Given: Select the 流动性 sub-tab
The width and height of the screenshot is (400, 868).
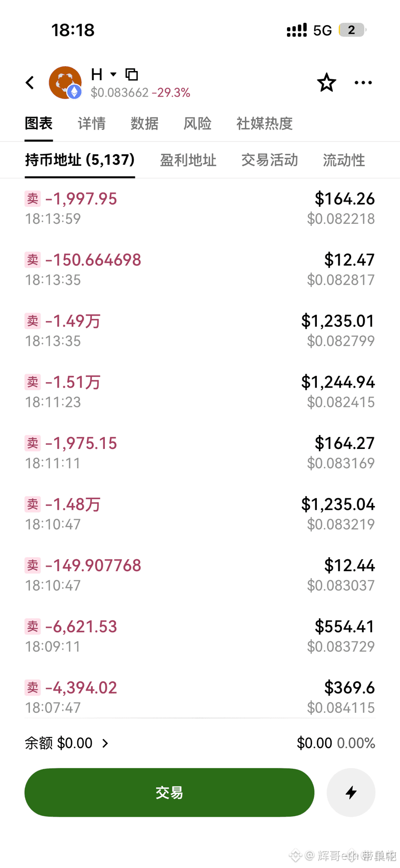Looking at the screenshot, I should point(344,160).
